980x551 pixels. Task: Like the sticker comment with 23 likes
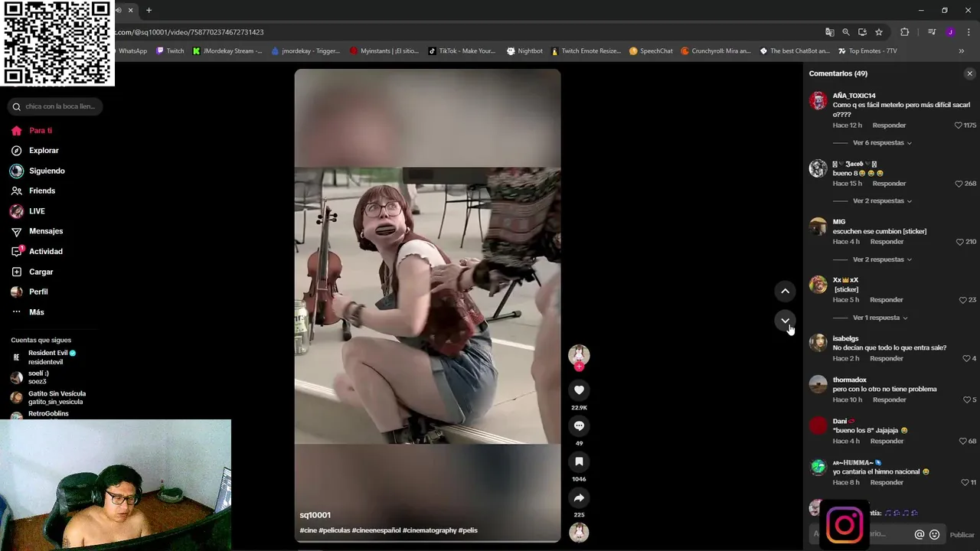click(962, 300)
